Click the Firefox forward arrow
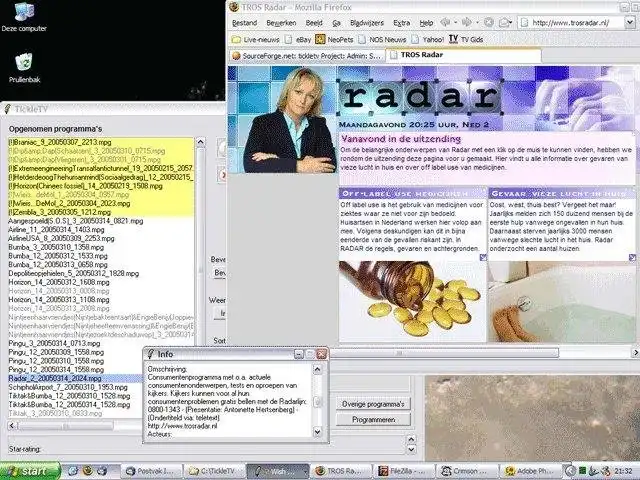 (x=467, y=22)
